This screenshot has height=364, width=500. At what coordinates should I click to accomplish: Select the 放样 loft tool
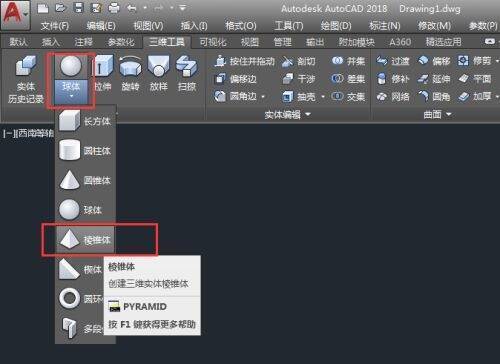(x=158, y=73)
